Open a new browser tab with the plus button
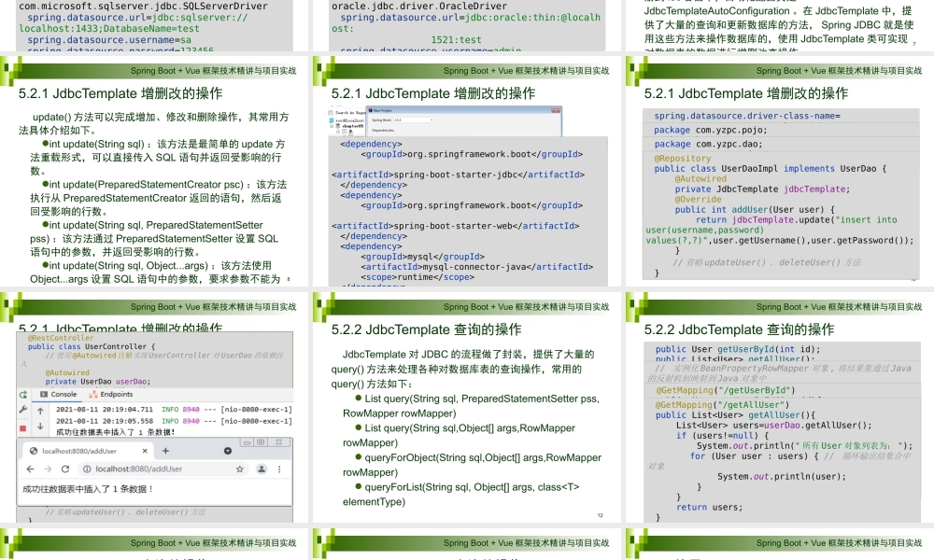The image size is (934, 560). tap(165, 451)
